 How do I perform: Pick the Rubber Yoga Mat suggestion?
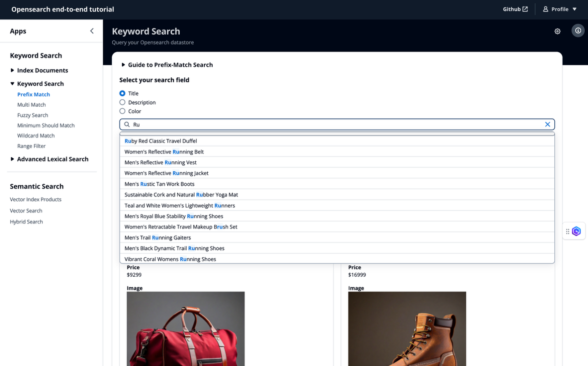[x=337, y=194]
